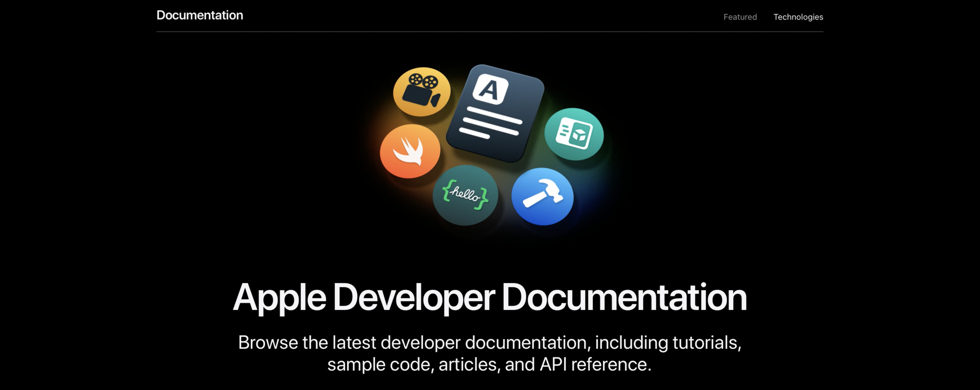
Task: Click the teal 3D cube article icon
Action: coord(574,134)
